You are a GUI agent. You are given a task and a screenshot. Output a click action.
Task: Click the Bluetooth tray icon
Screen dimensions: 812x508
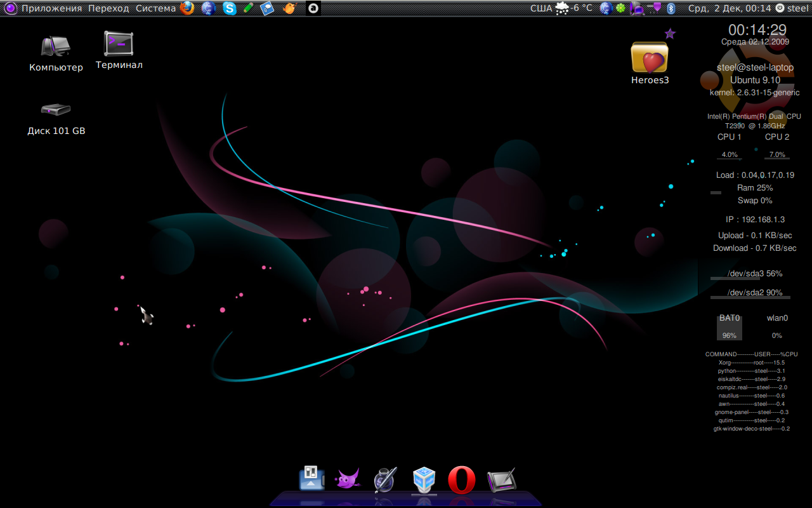(x=670, y=8)
